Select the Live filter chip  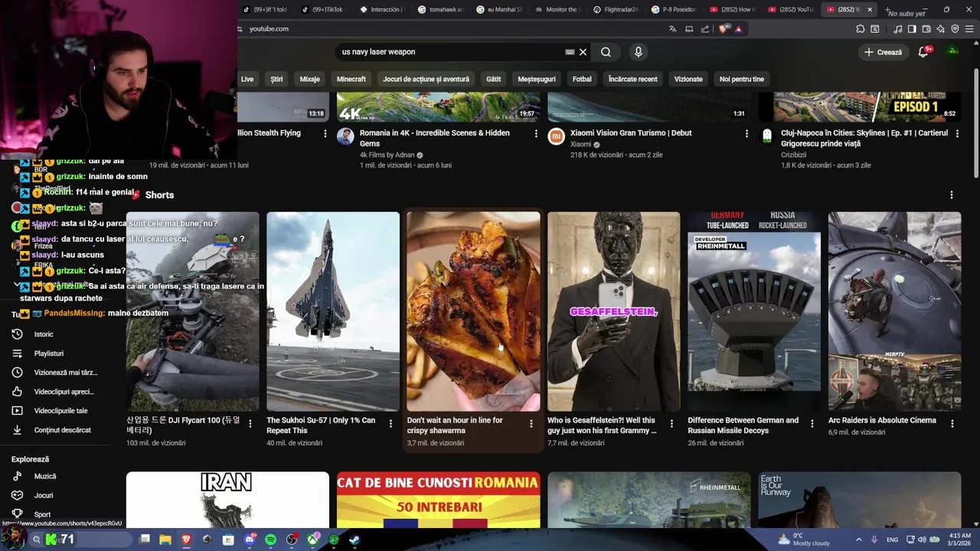tap(247, 79)
